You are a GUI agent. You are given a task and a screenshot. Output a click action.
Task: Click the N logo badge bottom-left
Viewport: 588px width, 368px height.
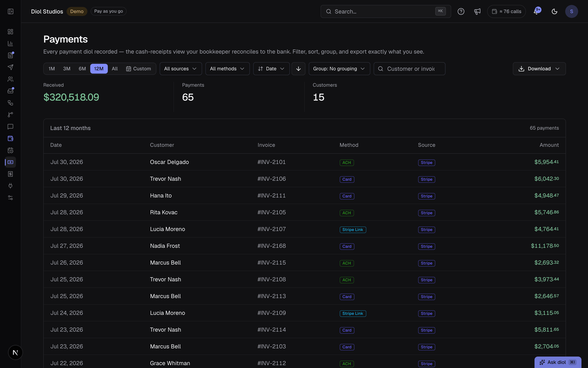15,352
